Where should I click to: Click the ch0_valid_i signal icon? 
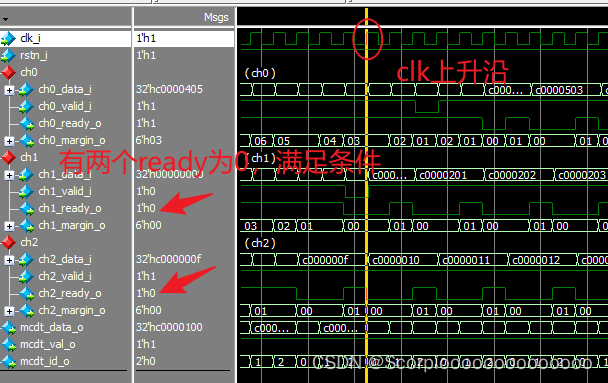point(26,107)
